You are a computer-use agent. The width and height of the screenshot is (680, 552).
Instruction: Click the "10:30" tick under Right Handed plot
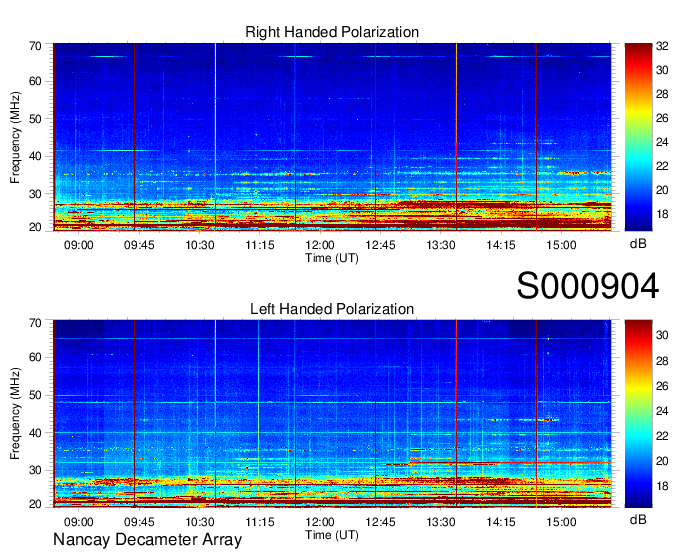pos(199,245)
